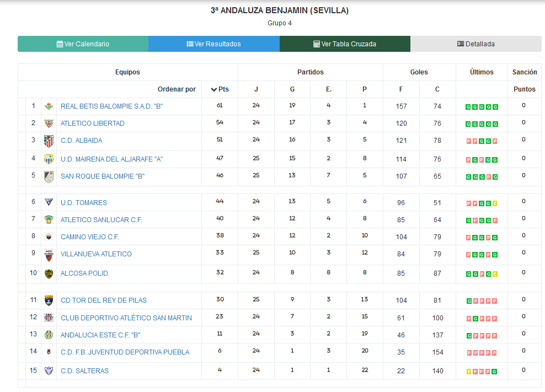The height and width of the screenshot is (392, 545).
Task: Click the Atletico Libertad team crest
Action: click(49, 123)
